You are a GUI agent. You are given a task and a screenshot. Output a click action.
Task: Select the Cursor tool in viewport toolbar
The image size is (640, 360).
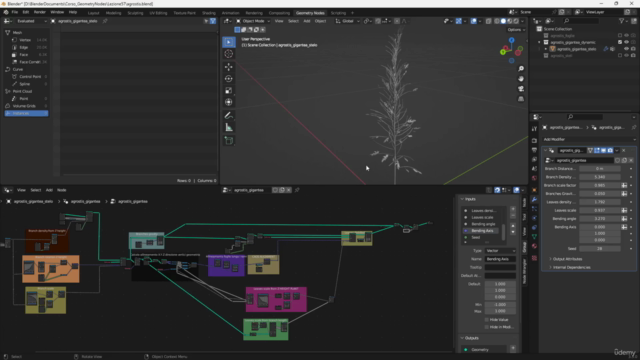[x=229, y=54]
